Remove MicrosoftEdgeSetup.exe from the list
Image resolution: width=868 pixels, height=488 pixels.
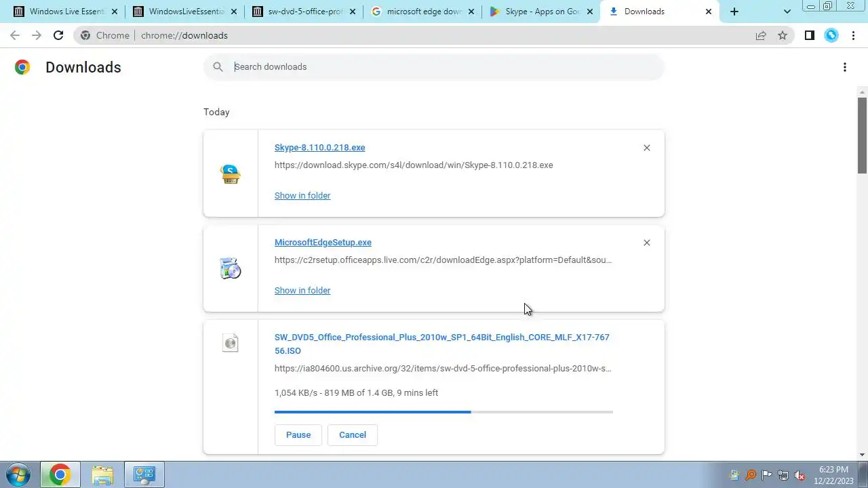point(647,243)
